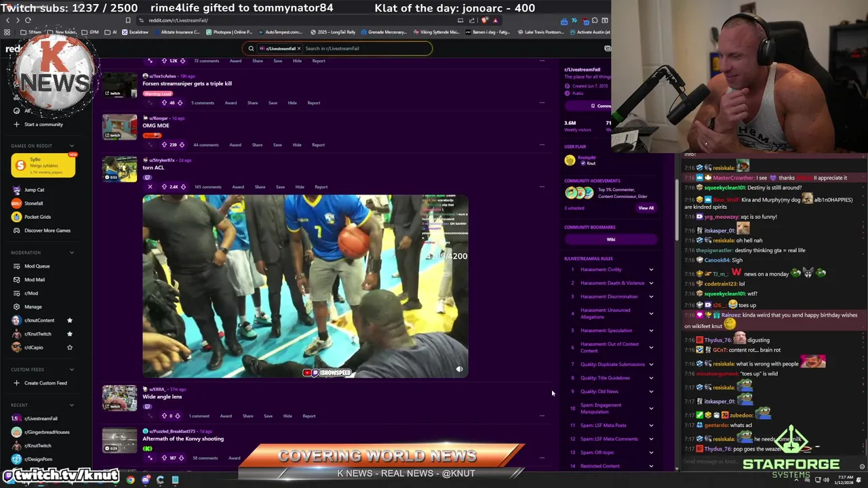
Task: Downvote the OMG MOE post
Action: 183,144
